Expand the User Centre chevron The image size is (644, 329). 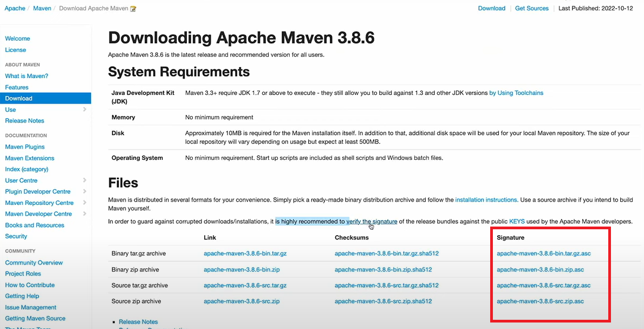click(x=84, y=180)
